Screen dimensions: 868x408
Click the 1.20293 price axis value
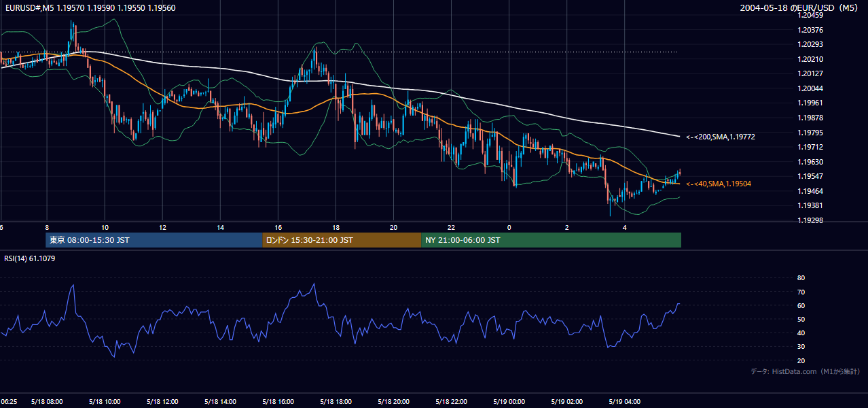pos(811,44)
